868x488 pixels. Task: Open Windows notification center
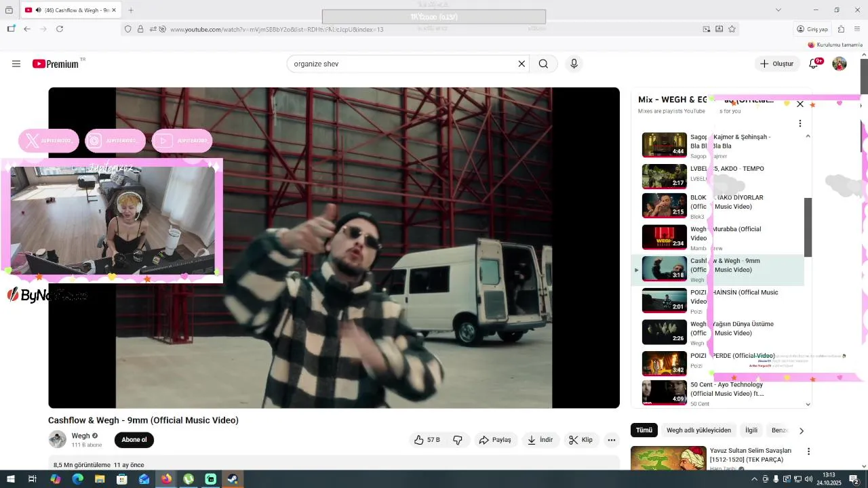(x=854, y=479)
